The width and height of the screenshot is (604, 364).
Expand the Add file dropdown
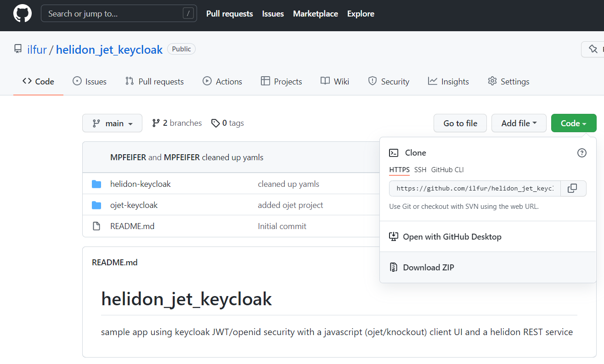tap(519, 123)
